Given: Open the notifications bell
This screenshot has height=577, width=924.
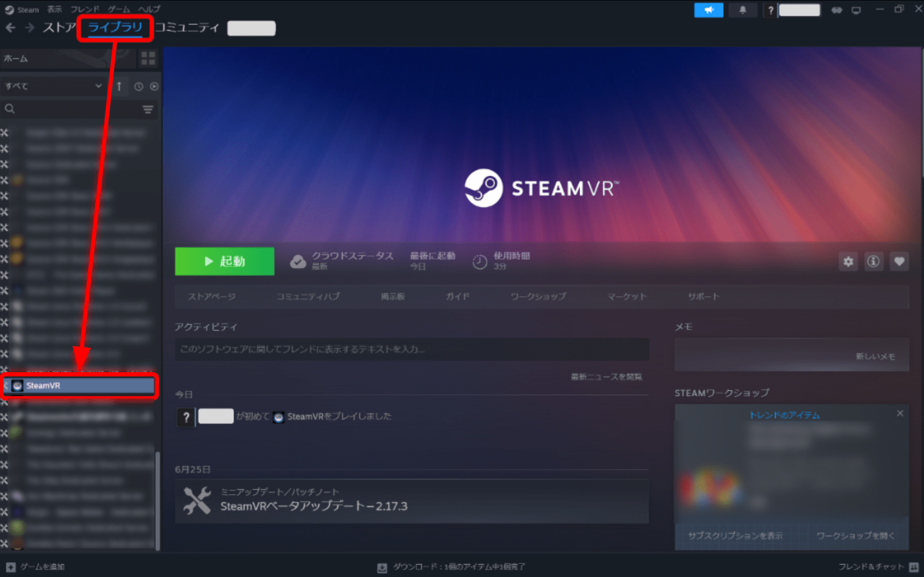Looking at the screenshot, I should 743,10.
